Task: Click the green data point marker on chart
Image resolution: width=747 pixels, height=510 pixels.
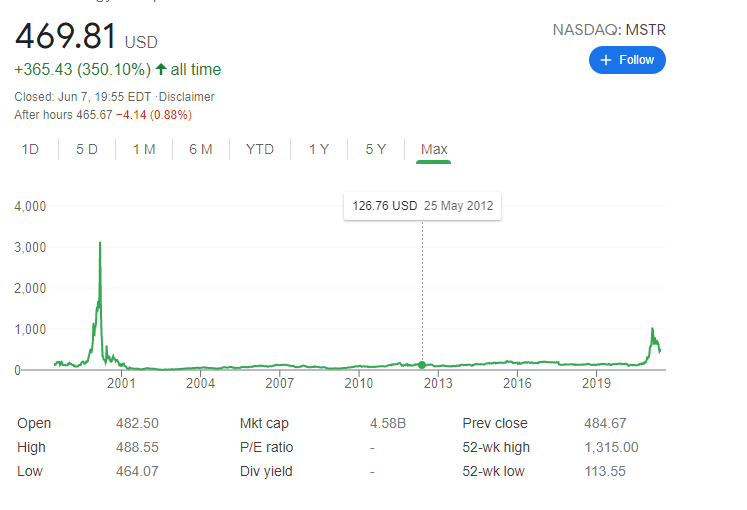Action: pos(422,365)
